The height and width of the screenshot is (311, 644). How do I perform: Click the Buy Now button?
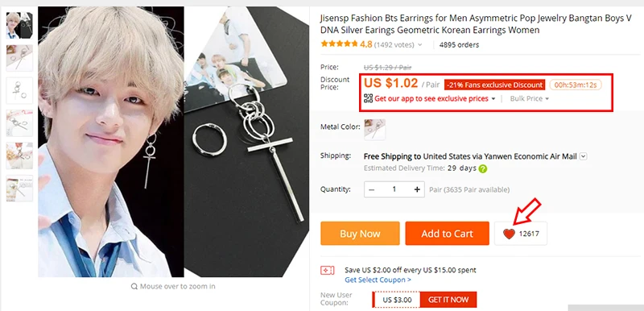[x=360, y=234]
